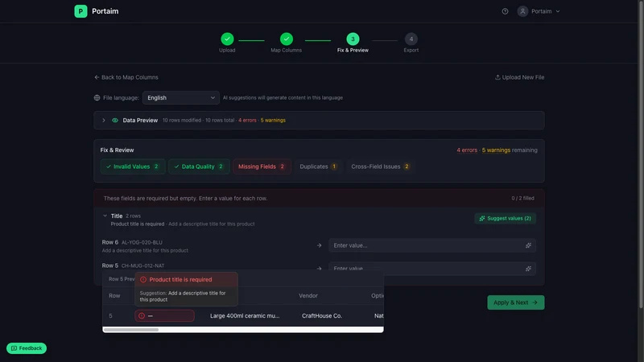644x362 pixels.
Task: Go to the Upload step circle
Action: (227, 39)
